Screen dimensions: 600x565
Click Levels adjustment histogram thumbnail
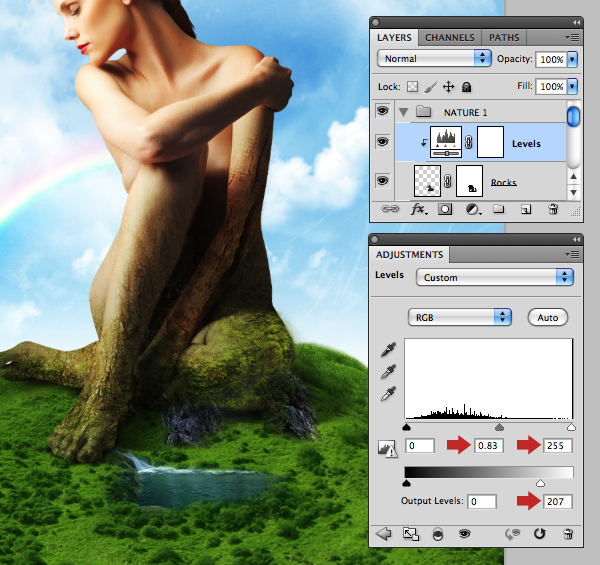point(446,142)
